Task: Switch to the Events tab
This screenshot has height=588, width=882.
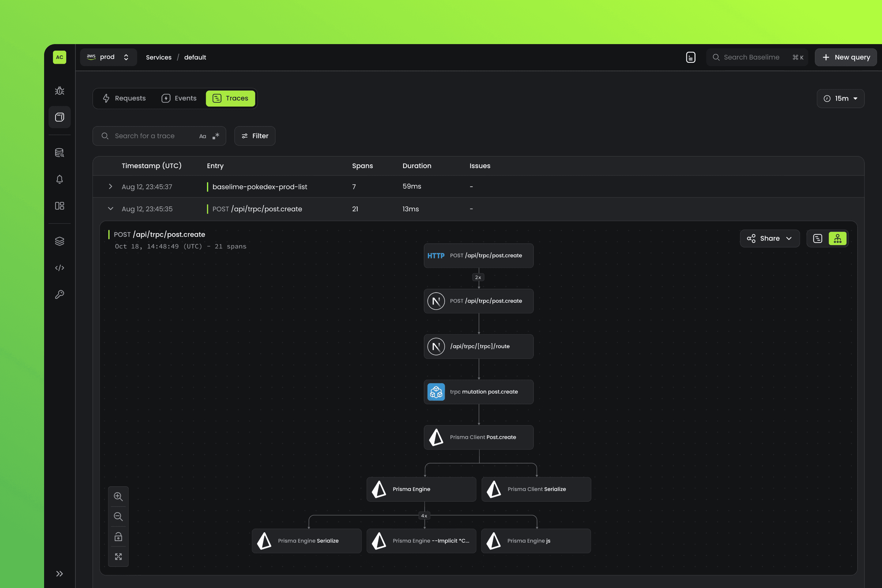Action: (179, 98)
